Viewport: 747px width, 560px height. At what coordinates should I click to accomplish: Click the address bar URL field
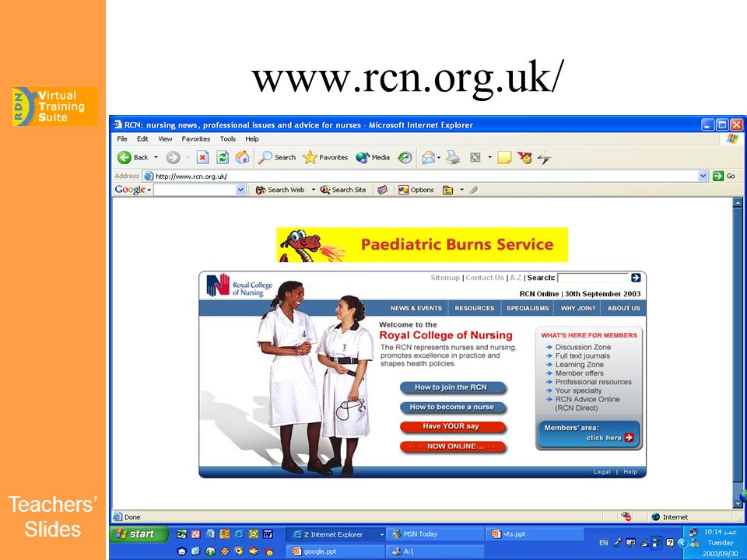(x=421, y=177)
